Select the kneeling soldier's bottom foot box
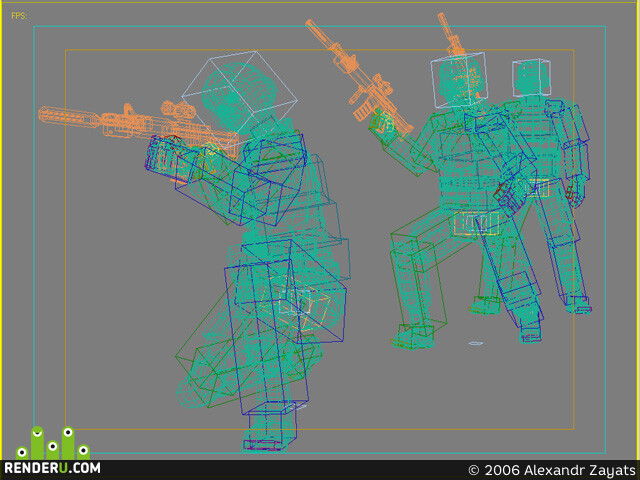 [269, 427]
